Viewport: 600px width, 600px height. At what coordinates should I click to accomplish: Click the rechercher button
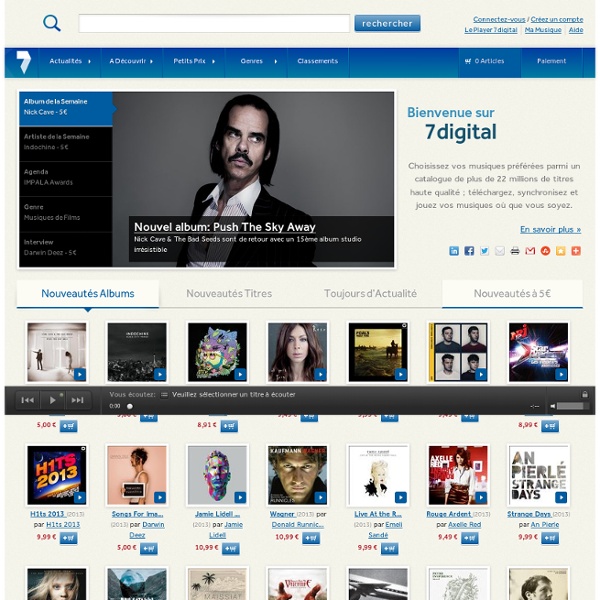coord(387,23)
